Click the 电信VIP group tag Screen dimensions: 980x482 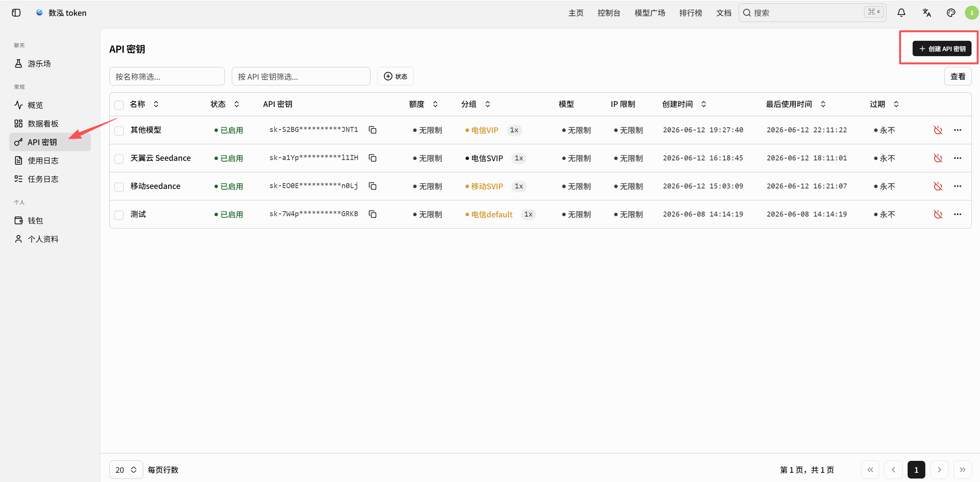482,130
